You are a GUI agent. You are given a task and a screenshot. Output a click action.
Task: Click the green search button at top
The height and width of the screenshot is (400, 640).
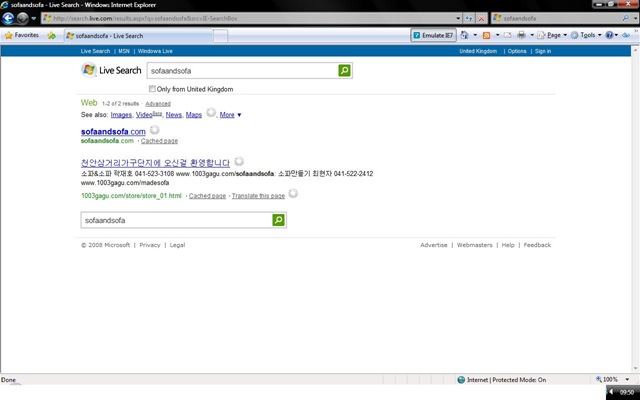point(344,71)
